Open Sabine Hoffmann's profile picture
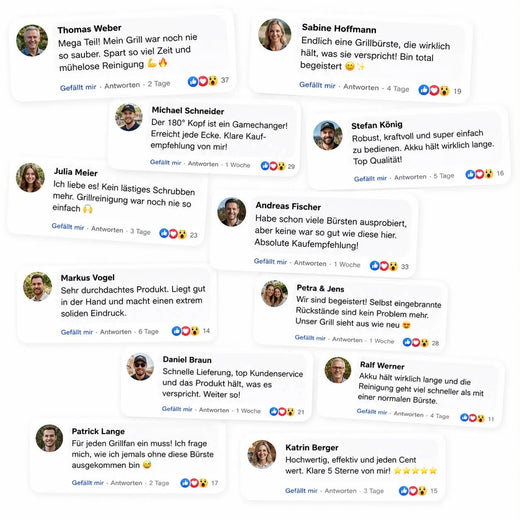This screenshot has height=520, width=520. 275,35
